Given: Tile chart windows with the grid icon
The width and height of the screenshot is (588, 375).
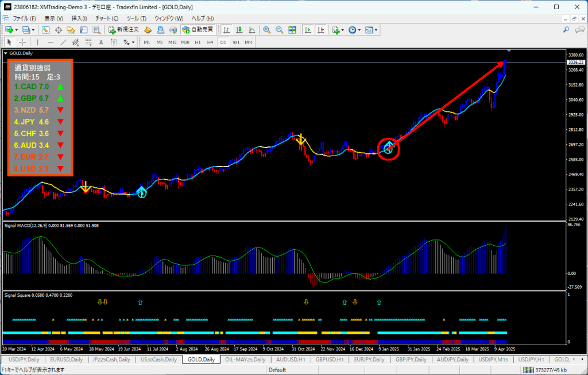Looking at the screenshot, I should [292, 30].
